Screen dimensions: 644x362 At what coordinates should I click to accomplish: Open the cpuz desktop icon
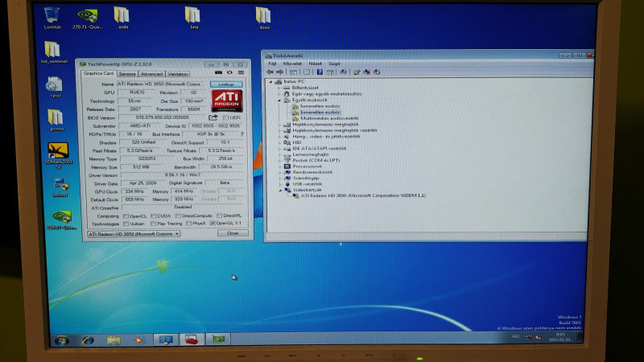pyautogui.click(x=54, y=87)
